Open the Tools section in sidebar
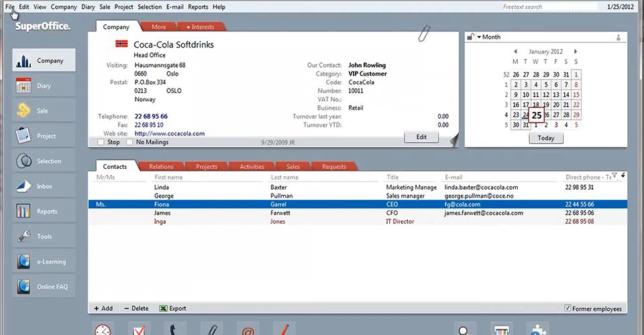The height and width of the screenshot is (335, 644). coord(44,237)
